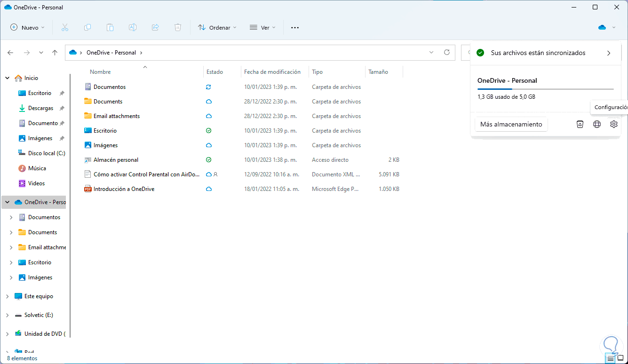Expand Este equipo tree node
The height and width of the screenshot is (364, 628).
pos(7,296)
